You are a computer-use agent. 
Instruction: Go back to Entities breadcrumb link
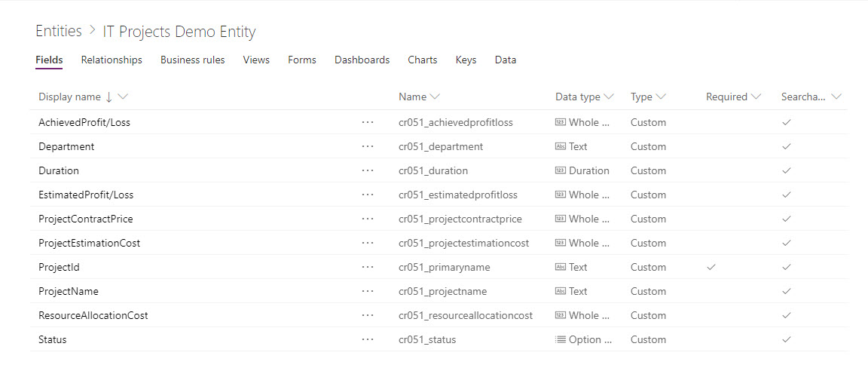[x=59, y=32]
